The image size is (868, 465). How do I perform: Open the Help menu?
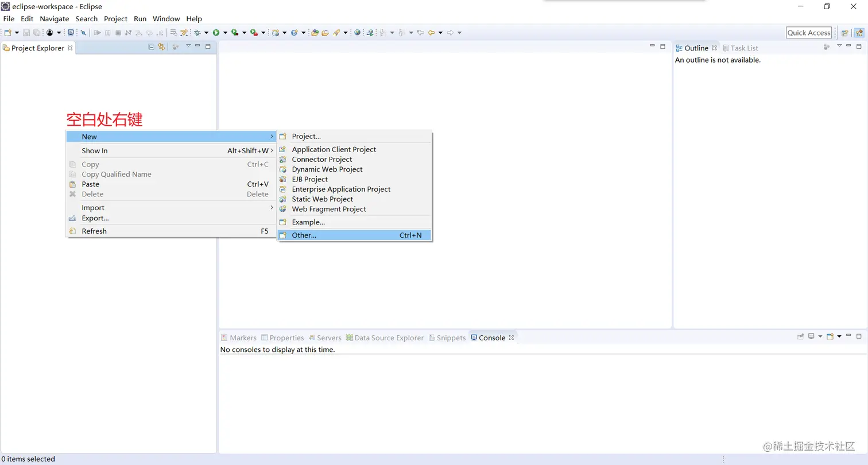[194, 18]
